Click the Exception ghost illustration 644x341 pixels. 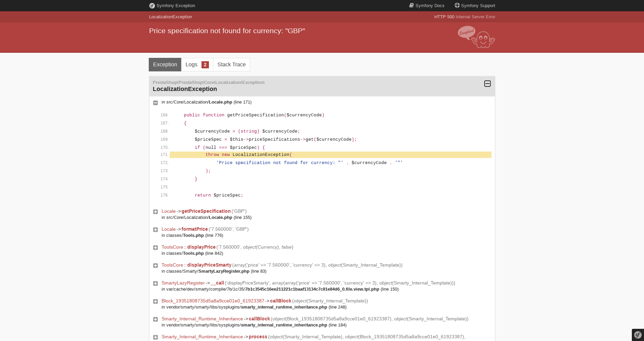tap(476, 37)
